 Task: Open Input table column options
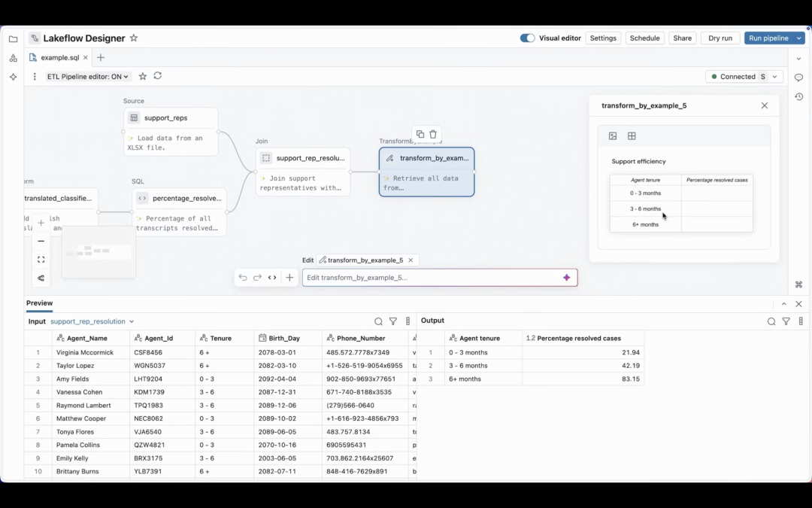[408, 321]
